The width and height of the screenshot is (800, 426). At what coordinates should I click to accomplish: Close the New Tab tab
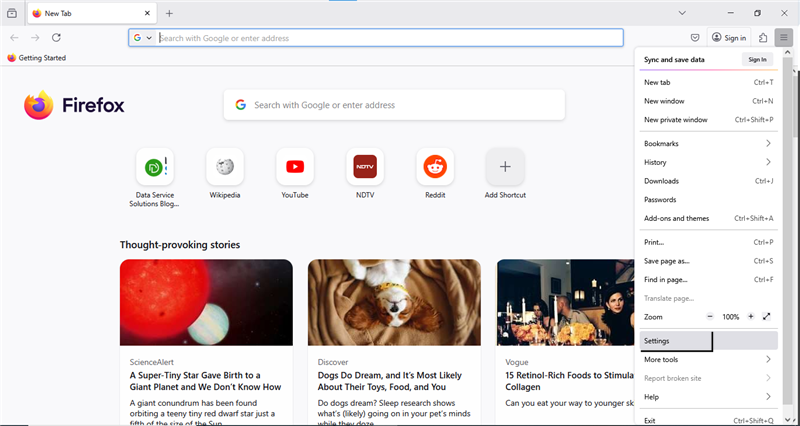click(147, 13)
